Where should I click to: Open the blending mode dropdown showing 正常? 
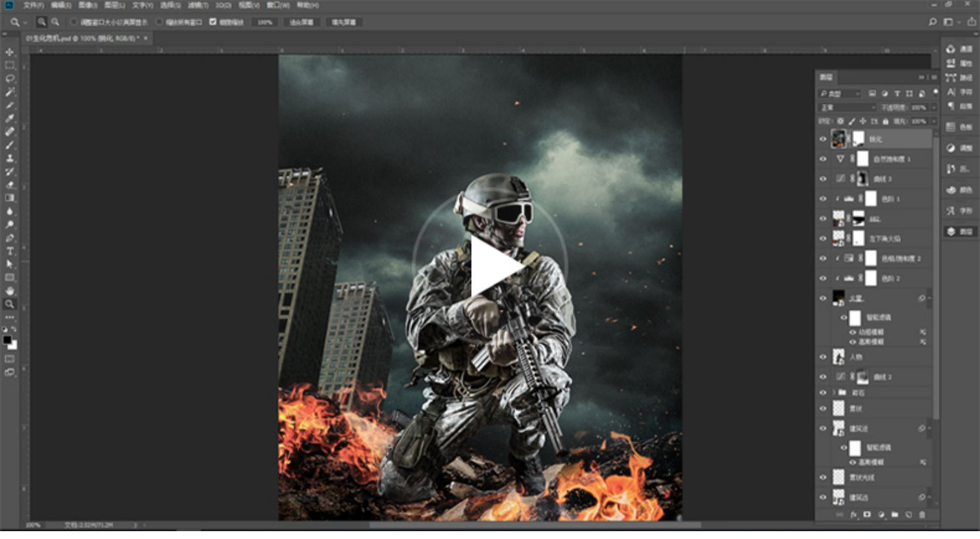[x=847, y=107]
